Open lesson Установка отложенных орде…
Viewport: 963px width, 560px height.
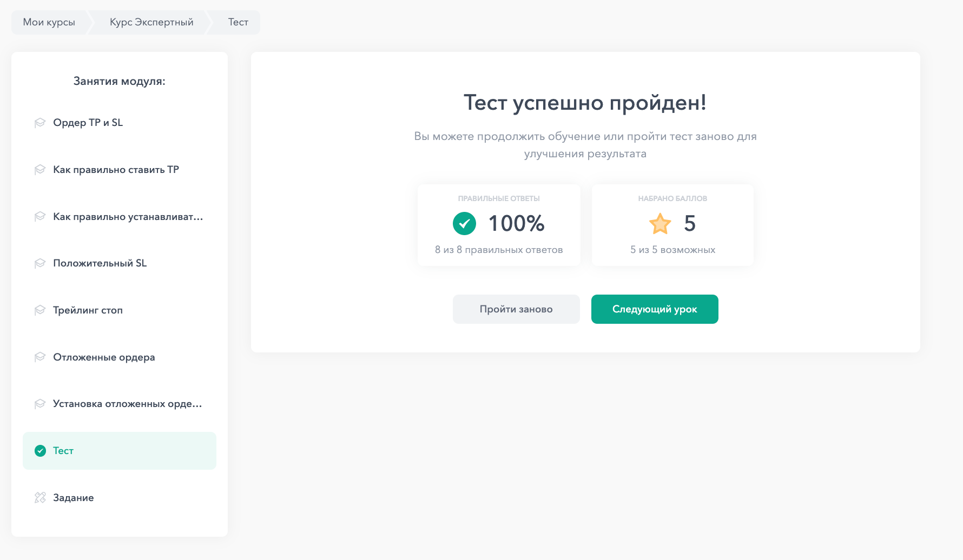point(127,404)
